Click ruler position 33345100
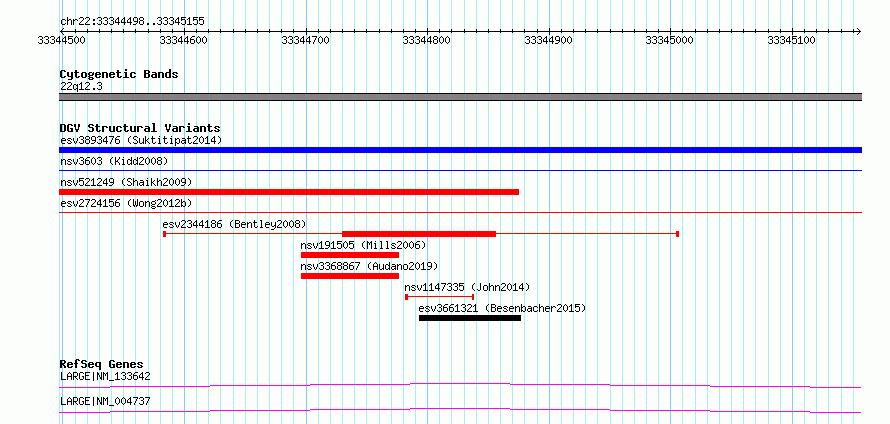The height and width of the screenshot is (424, 890). pyautogui.click(x=791, y=40)
